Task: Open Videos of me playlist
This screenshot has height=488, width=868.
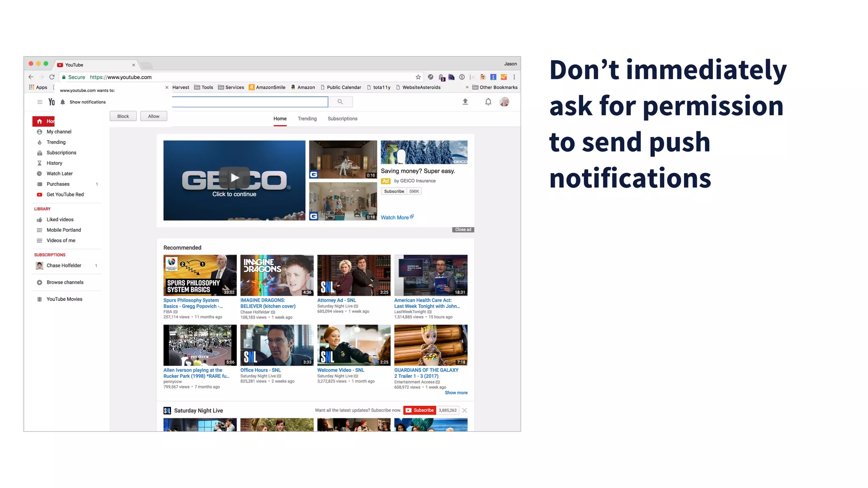Action: (61, 241)
